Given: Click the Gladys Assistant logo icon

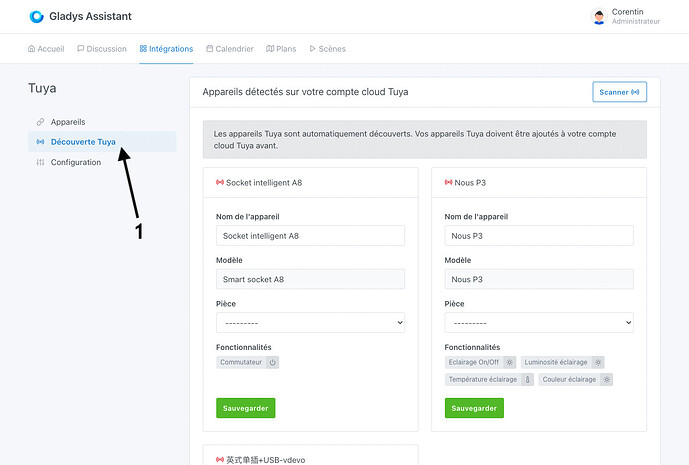Looking at the screenshot, I should (x=37, y=16).
